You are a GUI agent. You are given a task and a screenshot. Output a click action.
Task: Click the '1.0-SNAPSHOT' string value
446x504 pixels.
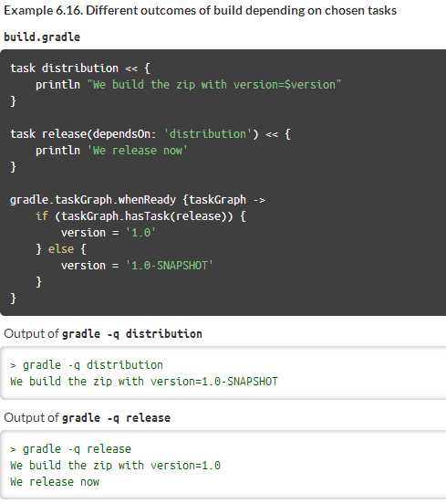[x=170, y=266]
